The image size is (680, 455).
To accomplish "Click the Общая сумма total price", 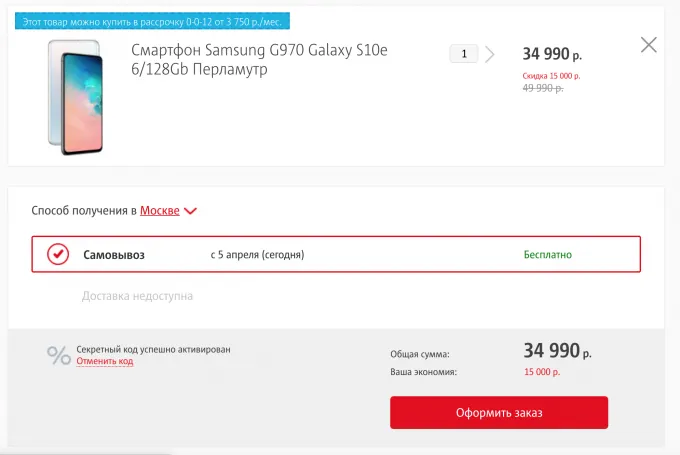I will click(557, 351).
